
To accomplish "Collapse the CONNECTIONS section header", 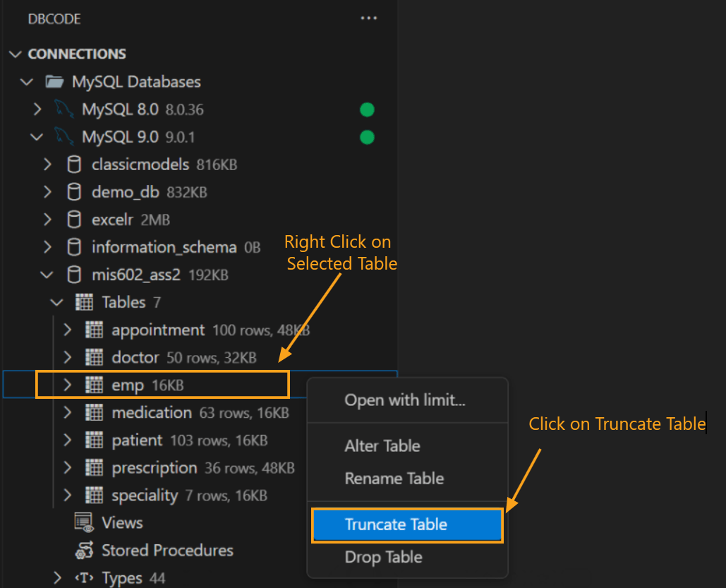I will coord(16,54).
